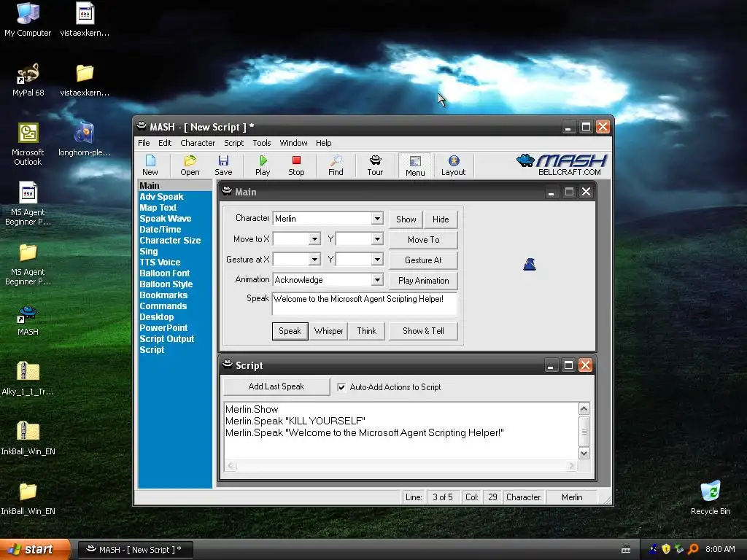
Task: Halt playback with the Stop icon
Action: click(296, 165)
